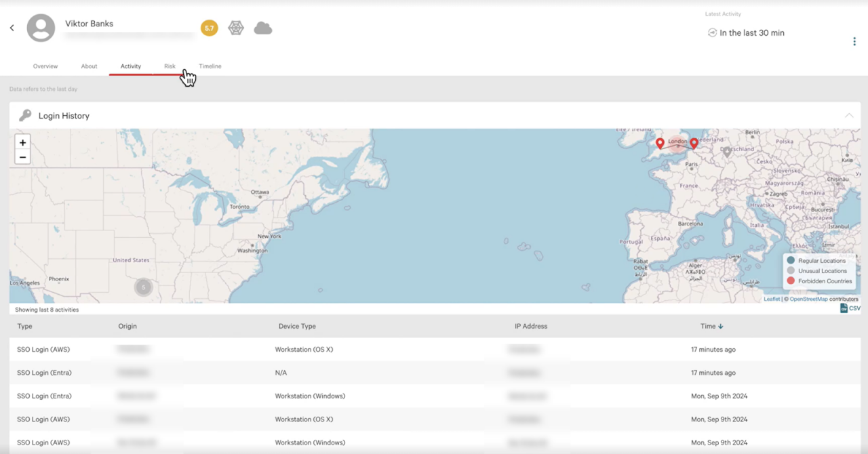Sort by Time column arrow
Image resolution: width=868 pixels, height=454 pixels.
coord(721,327)
